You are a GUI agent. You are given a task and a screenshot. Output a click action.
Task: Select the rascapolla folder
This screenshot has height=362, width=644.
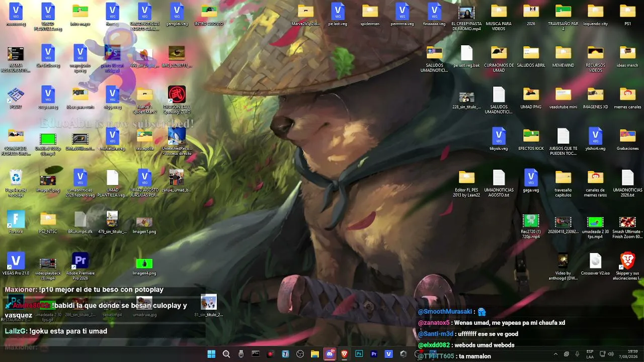tap(144, 139)
